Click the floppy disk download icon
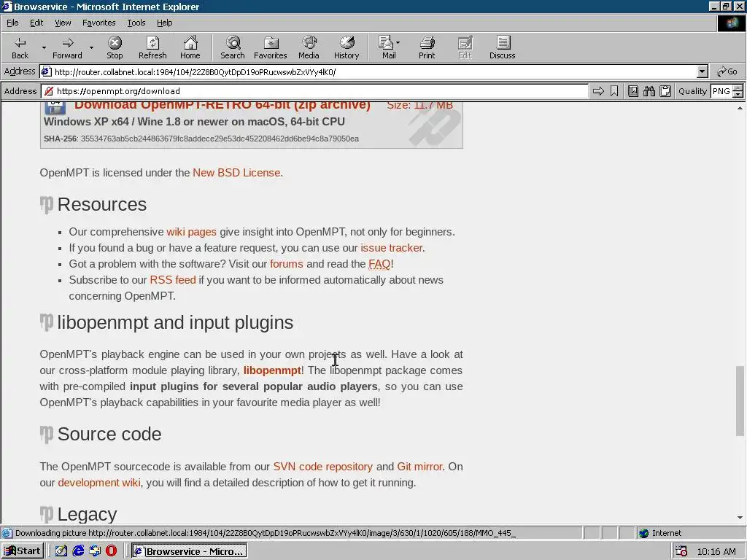 pos(55,108)
